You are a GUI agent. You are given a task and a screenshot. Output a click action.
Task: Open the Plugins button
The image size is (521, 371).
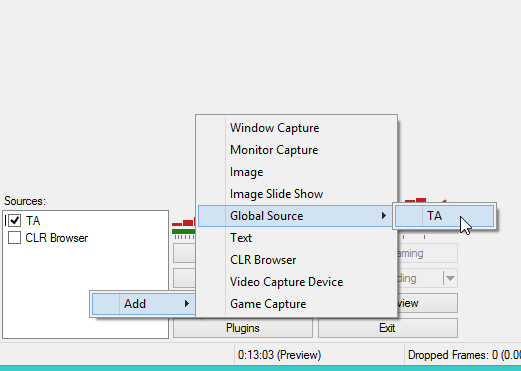[243, 328]
